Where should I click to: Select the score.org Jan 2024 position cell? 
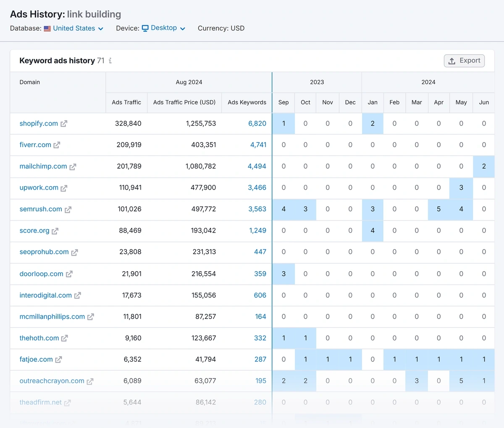[373, 231]
